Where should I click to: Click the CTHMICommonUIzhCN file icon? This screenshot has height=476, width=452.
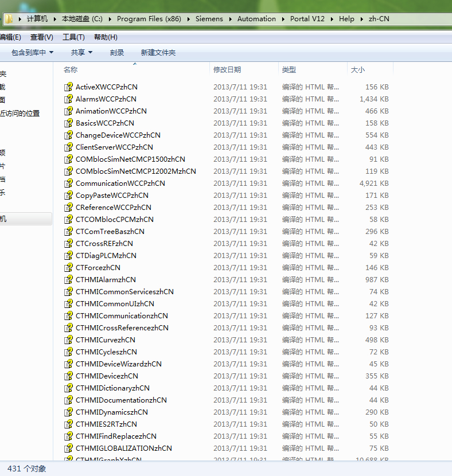(x=69, y=303)
